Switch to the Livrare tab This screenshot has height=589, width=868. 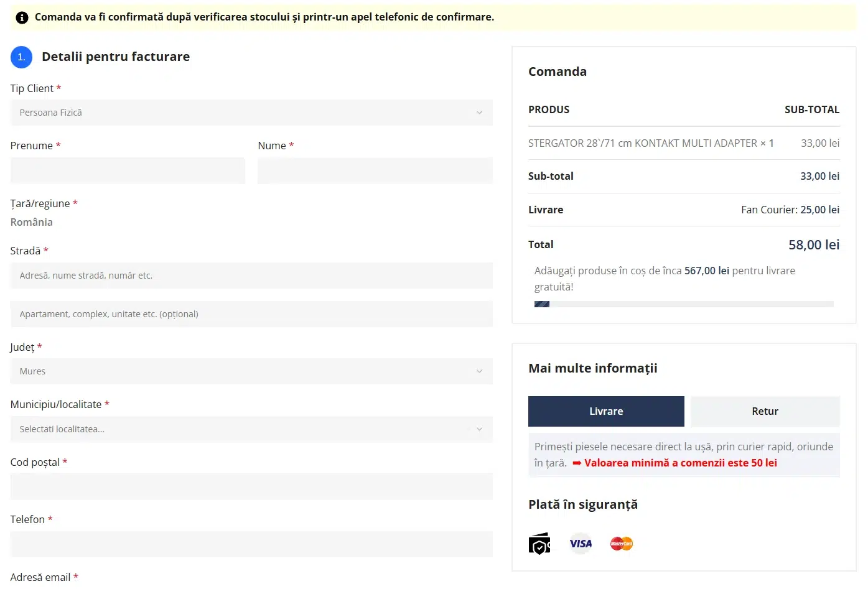(606, 411)
